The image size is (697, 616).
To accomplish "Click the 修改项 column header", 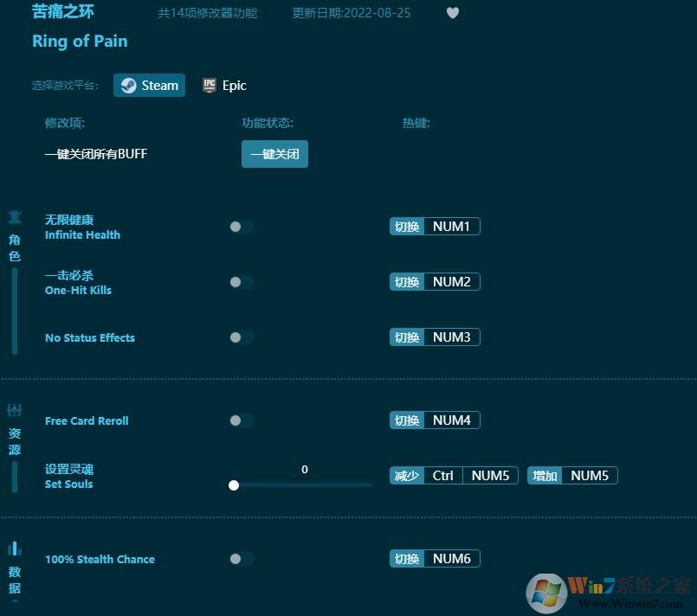I will pyautogui.click(x=65, y=123).
